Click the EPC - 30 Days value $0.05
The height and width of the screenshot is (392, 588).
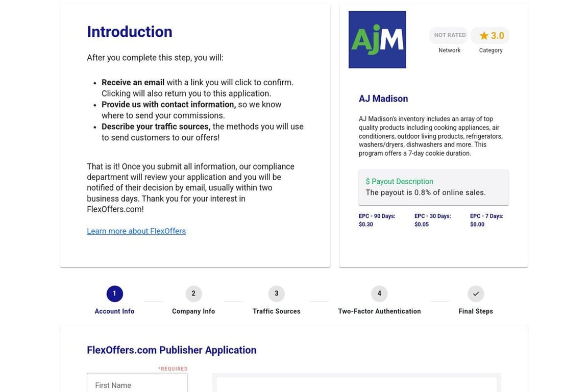click(x=422, y=224)
